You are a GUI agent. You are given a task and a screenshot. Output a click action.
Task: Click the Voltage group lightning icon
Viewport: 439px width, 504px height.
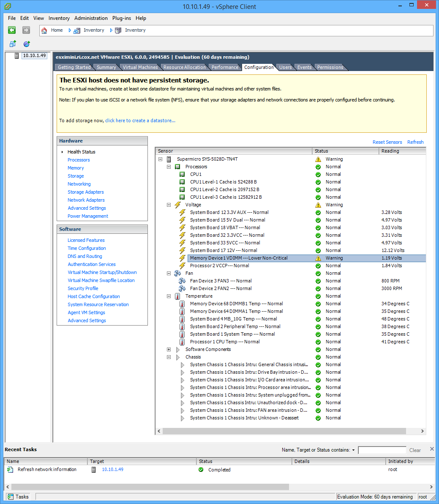pos(177,205)
